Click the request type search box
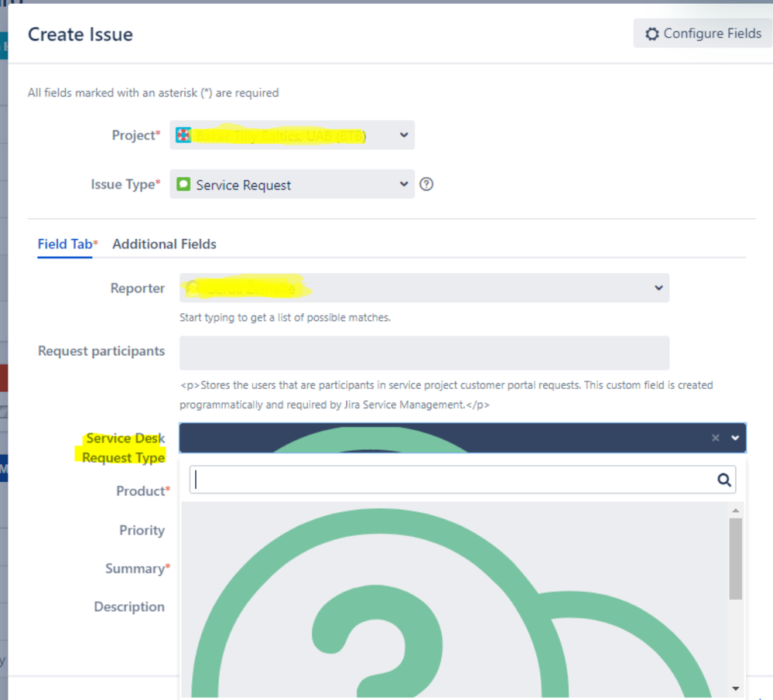Screen dimensions: 773x700 463,480
